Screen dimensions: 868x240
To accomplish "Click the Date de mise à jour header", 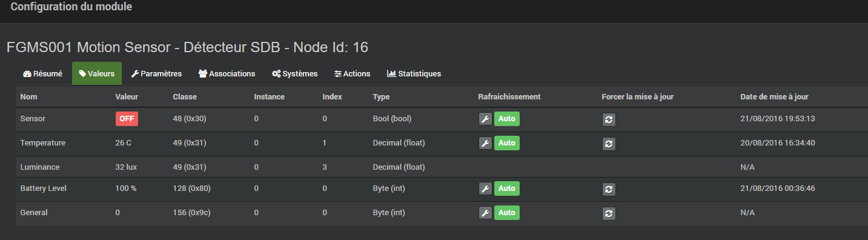I will (774, 97).
